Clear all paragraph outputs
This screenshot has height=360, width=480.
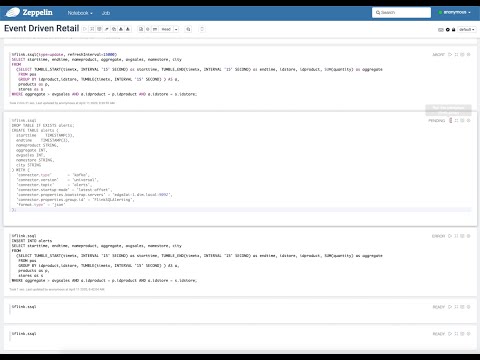[x=107, y=29]
